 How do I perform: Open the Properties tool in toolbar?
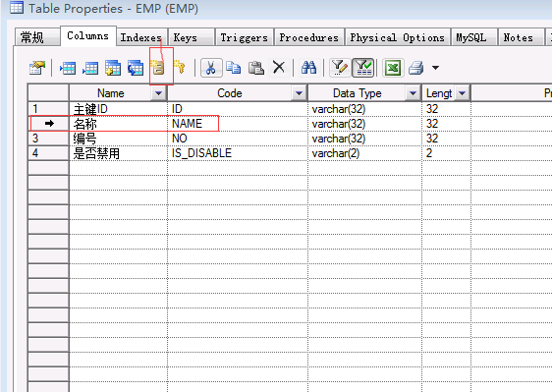pyautogui.click(x=37, y=68)
